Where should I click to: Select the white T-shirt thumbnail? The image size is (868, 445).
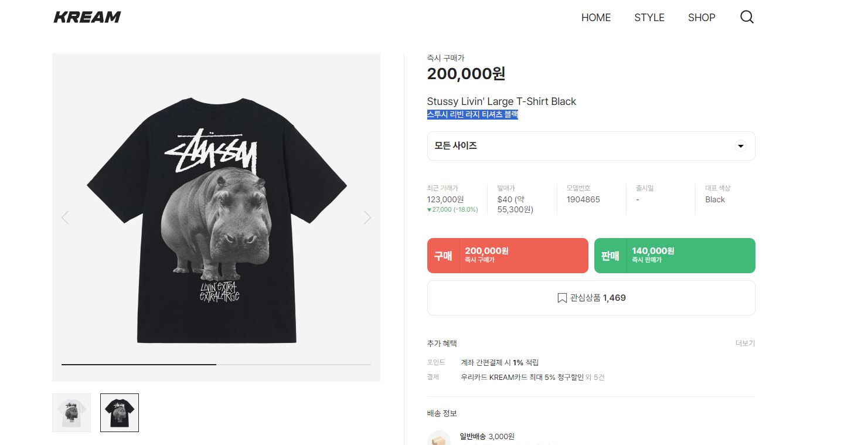[x=72, y=413]
